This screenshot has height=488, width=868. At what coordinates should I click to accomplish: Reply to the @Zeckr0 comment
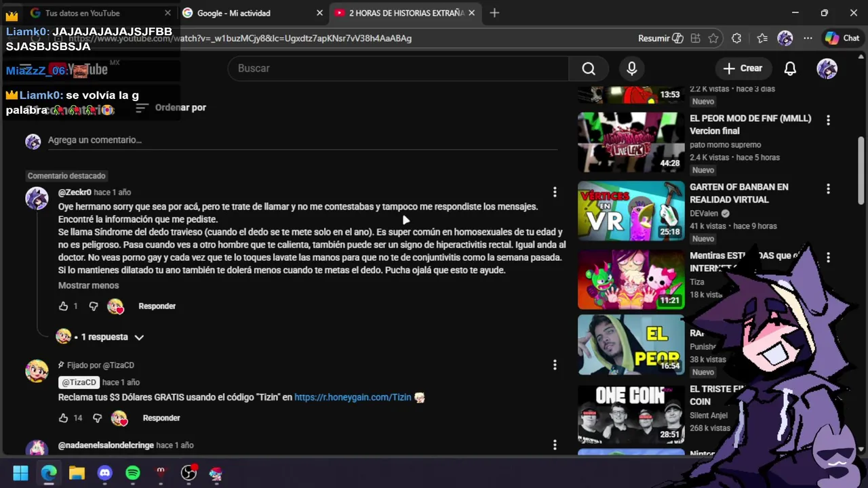click(157, 306)
